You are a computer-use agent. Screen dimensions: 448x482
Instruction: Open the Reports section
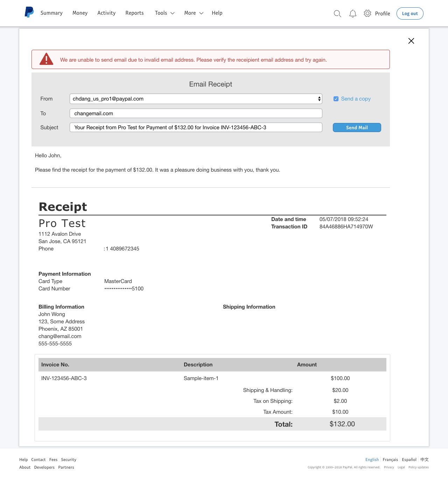[134, 13]
